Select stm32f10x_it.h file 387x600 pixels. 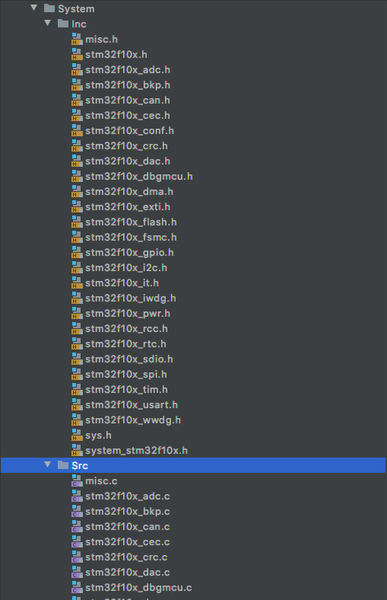coord(122,283)
